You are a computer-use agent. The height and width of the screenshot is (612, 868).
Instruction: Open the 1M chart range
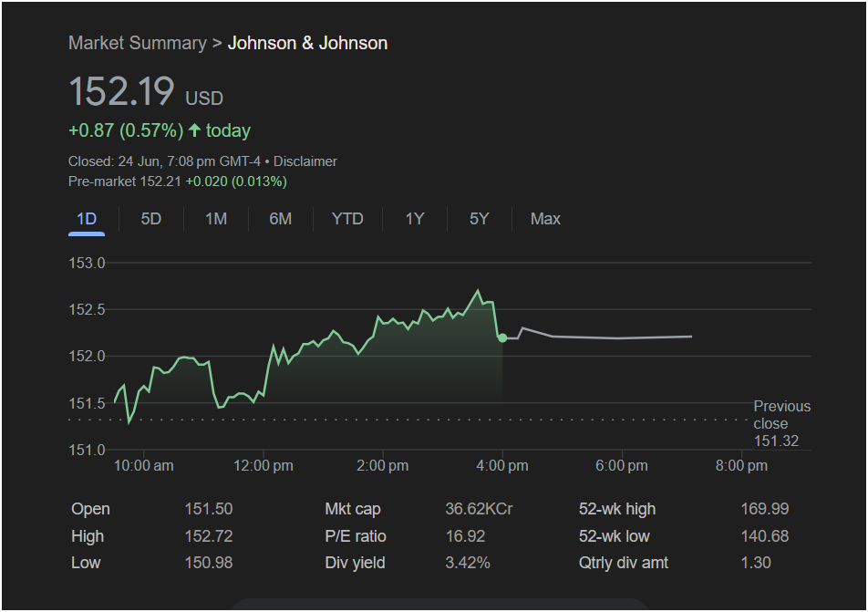[216, 219]
